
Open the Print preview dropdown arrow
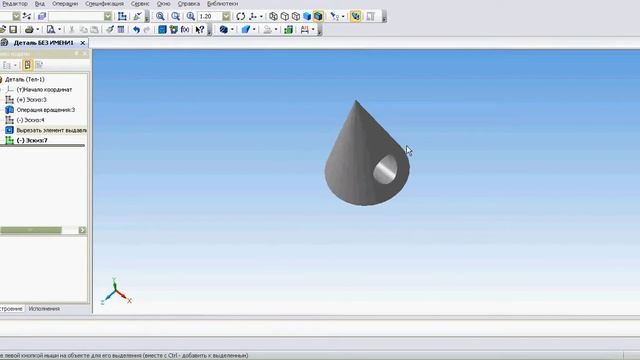(x=60, y=29)
